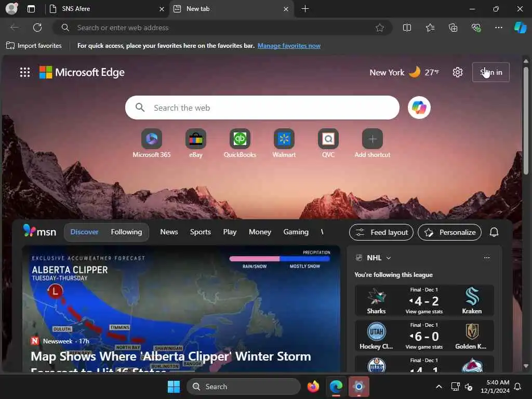Image resolution: width=532 pixels, height=399 pixels.
Task: Click in the address bar
Action: pyautogui.click(x=222, y=28)
